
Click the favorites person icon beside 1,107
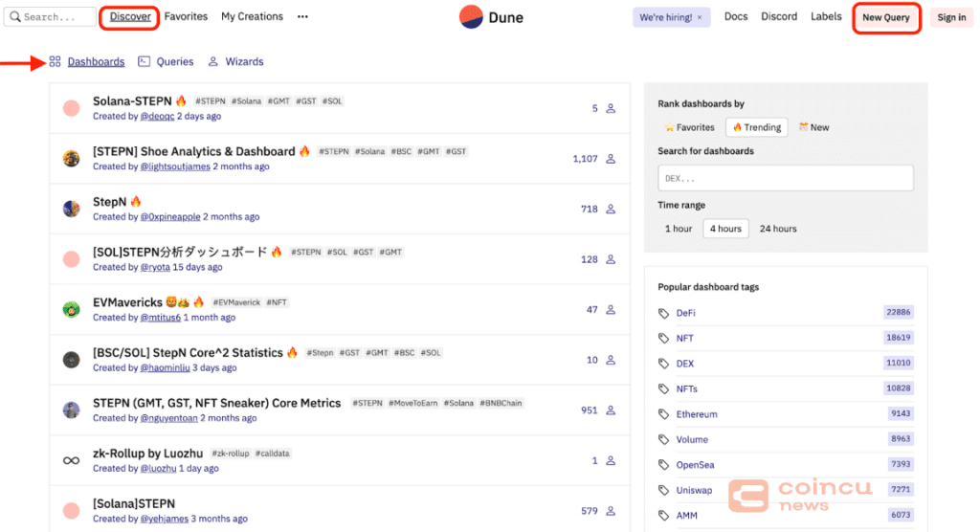click(611, 159)
